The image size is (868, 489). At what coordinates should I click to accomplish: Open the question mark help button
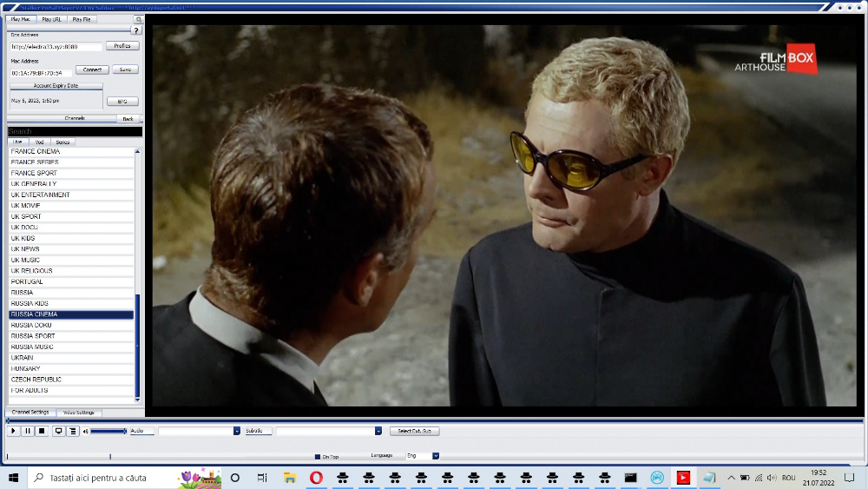click(x=136, y=30)
